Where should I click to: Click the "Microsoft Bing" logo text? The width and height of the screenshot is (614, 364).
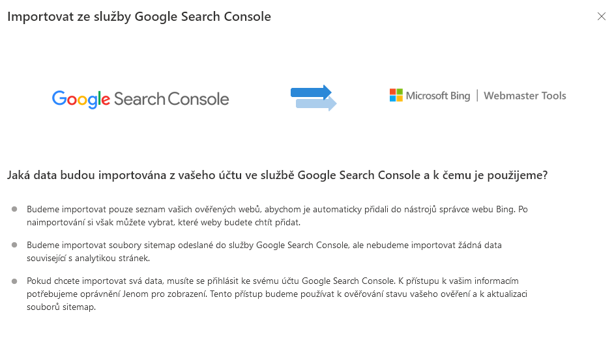[437, 96]
